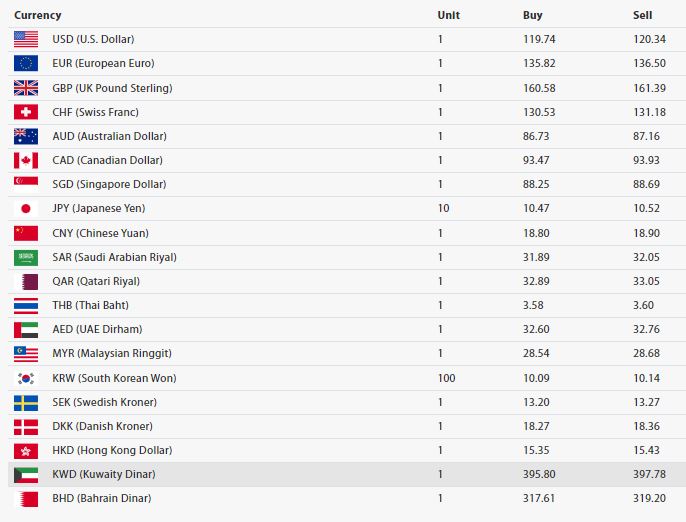The width and height of the screenshot is (686, 522).
Task: Click the Canadian flag icon
Action: (x=26, y=161)
